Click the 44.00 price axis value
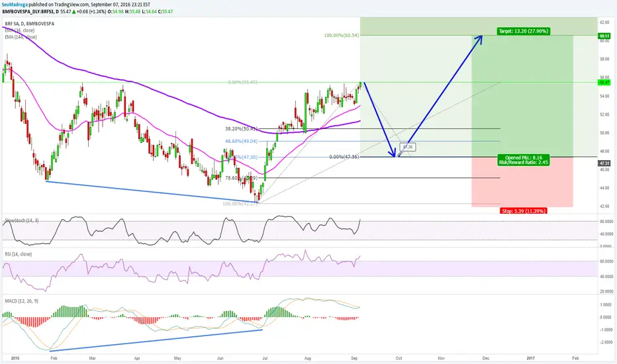This screenshot has width=617, height=364. [604, 188]
